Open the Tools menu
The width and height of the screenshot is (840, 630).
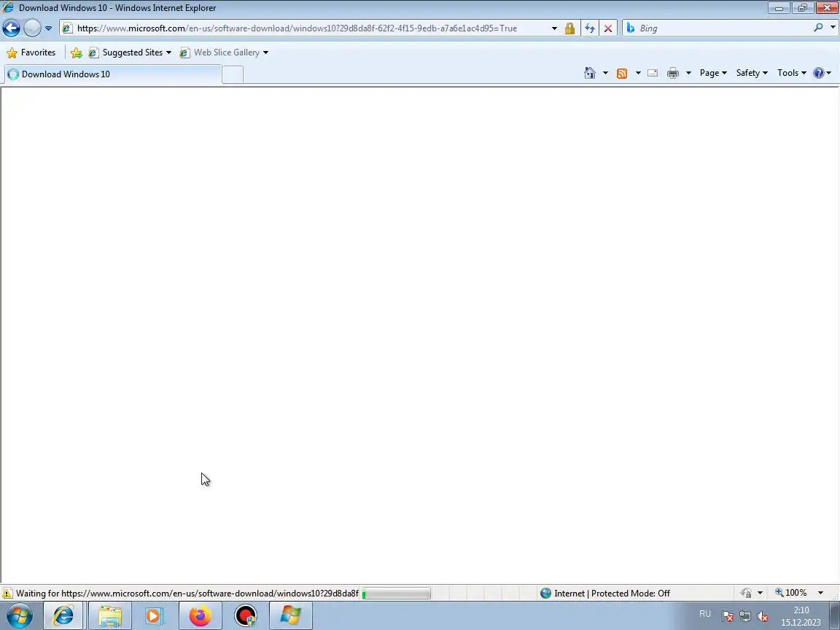point(791,73)
